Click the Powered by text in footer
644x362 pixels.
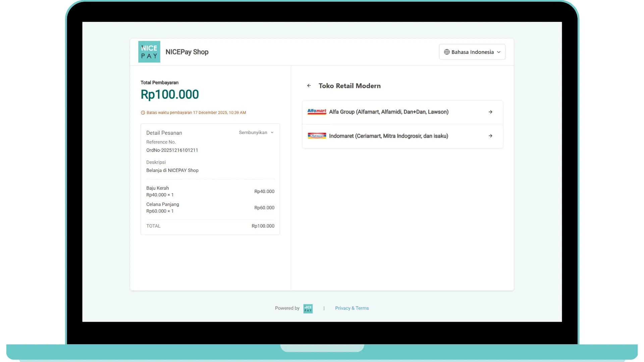coord(287,308)
